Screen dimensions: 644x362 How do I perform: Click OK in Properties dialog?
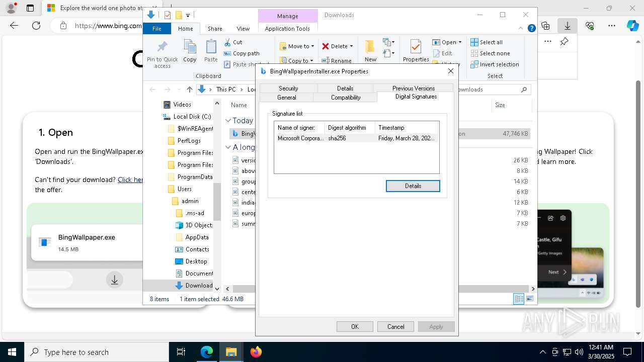click(x=355, y=327)
